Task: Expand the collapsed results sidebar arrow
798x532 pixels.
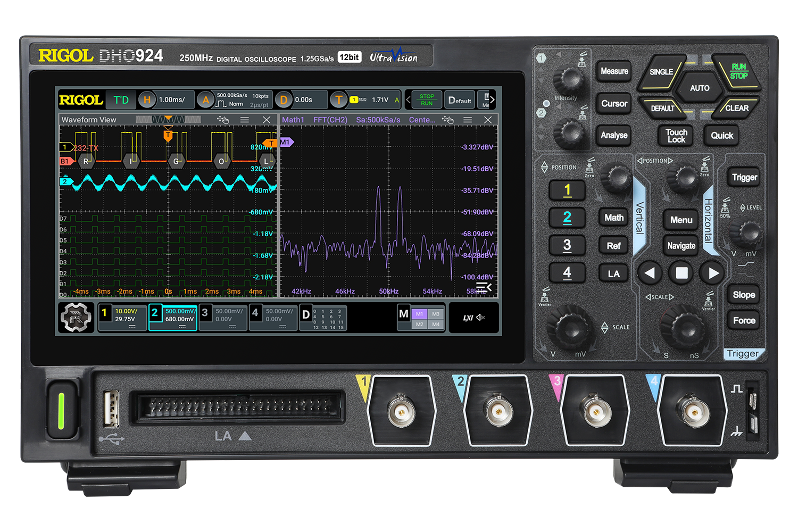Action: pyautogui.click(x=484, y=287)
